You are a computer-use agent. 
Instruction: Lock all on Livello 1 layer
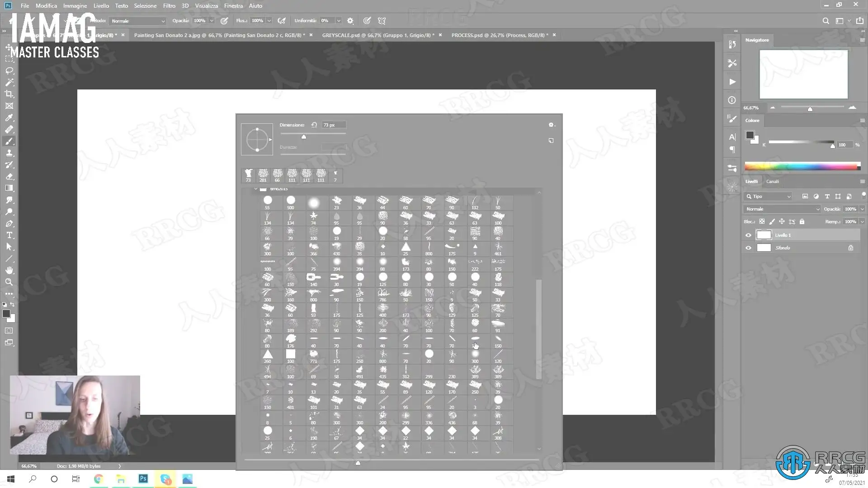coord(802,222)
